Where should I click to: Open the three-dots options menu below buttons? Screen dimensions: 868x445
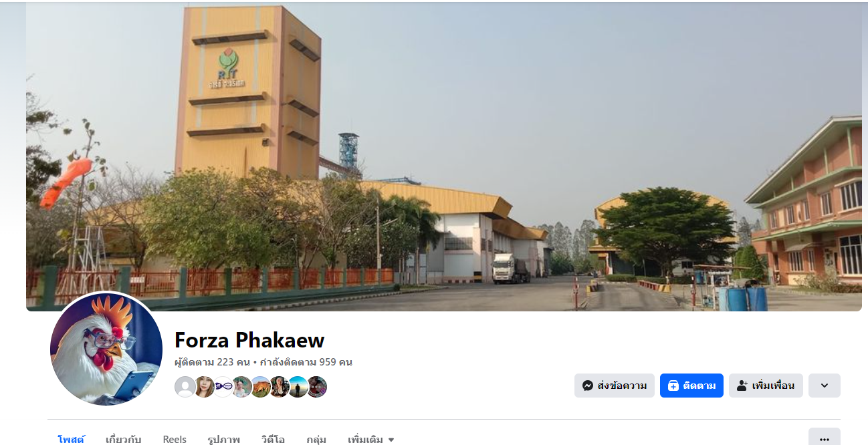[825, 439]
